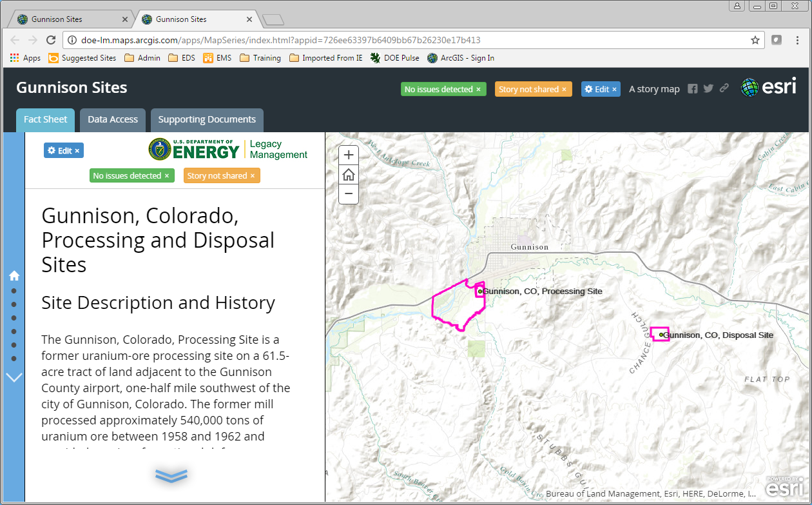
Task: Switch to Supporting Documents tab
Action: coord(207,120)
